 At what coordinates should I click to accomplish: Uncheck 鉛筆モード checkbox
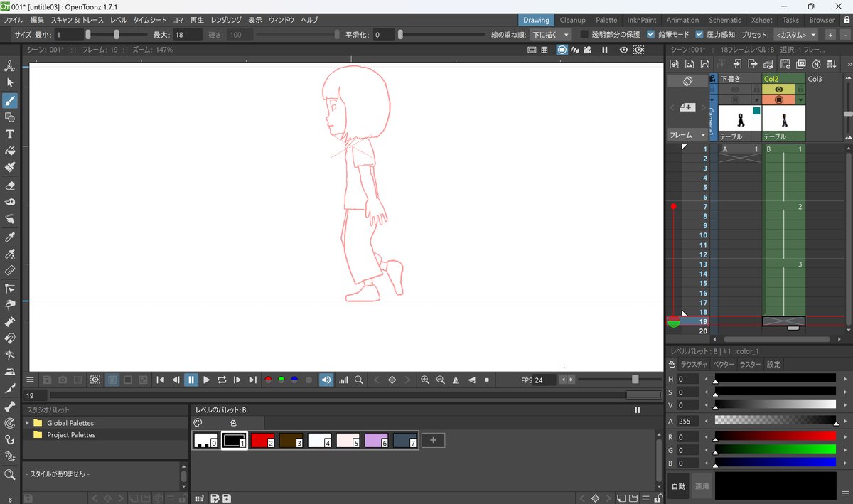point(651,34)
